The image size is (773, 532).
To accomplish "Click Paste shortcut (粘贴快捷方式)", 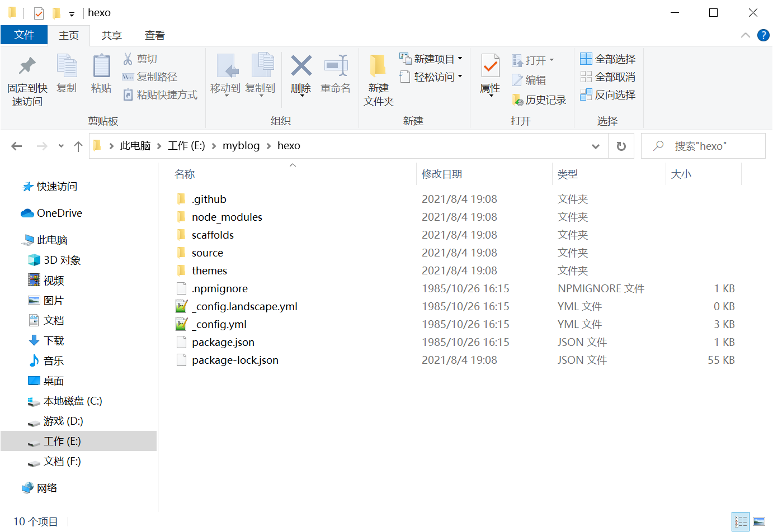I will click(160, 94).
